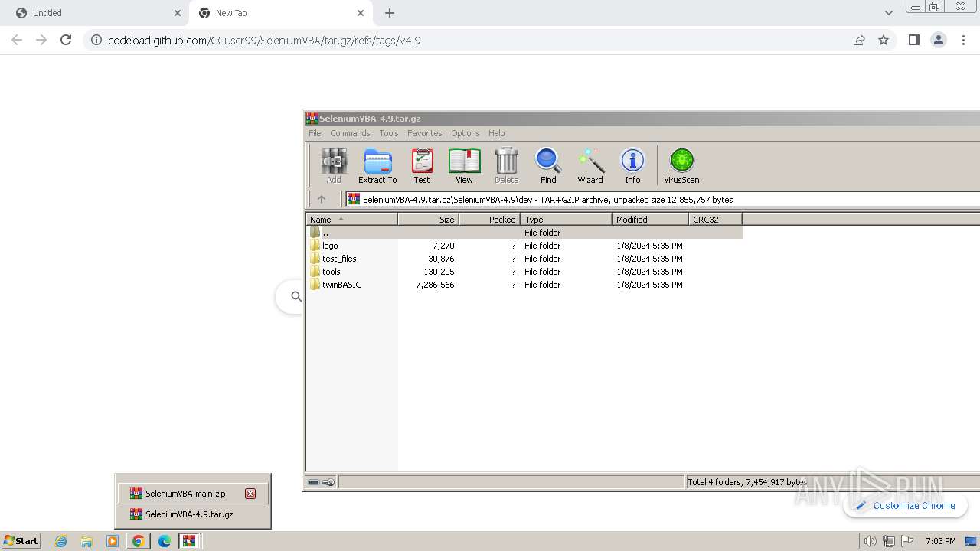Click the drive/key icon in WinRAR status bar
The width and height of the screenshot is (980, 551).
point(321,482)
